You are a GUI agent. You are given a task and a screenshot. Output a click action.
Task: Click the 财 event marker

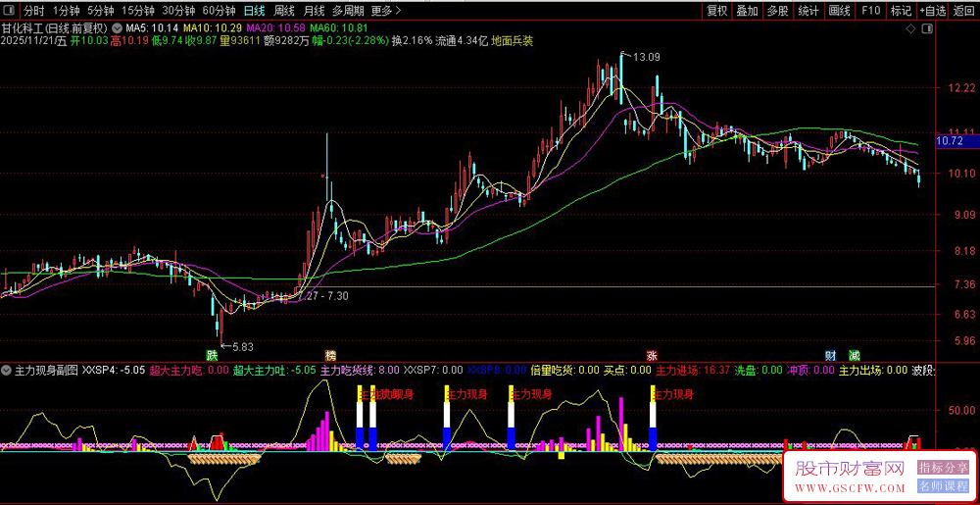point(829,354)
